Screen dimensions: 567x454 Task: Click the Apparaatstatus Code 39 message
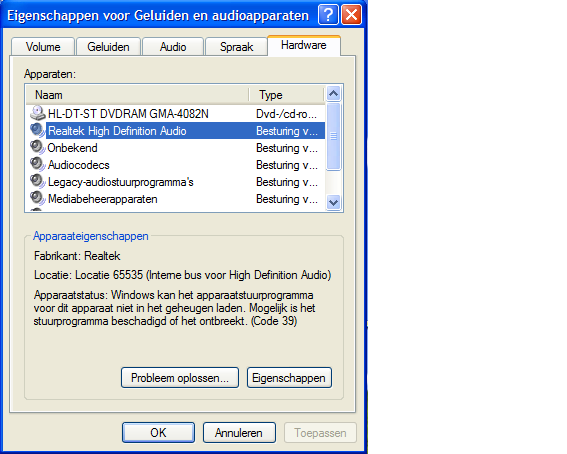coord(174,308)
